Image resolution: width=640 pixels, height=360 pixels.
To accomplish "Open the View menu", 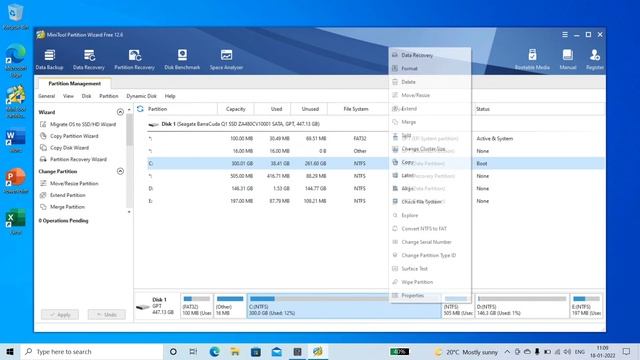I will point(68,96).
